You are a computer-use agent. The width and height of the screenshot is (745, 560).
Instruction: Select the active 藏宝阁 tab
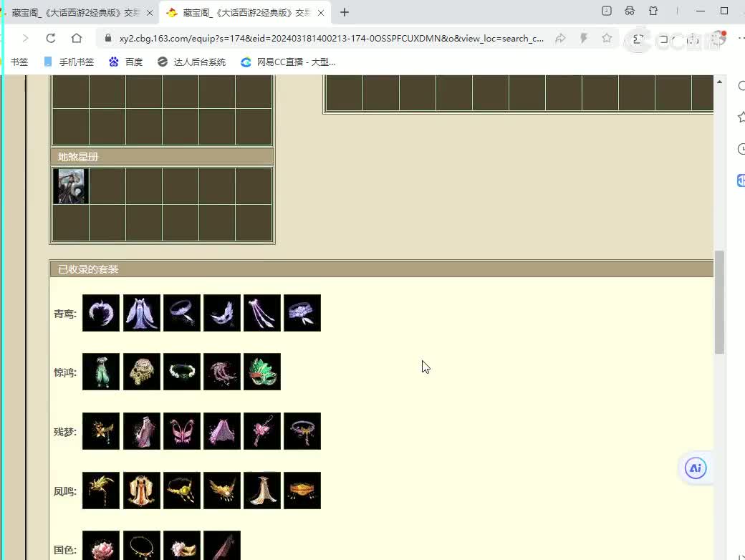click(246, 13)
